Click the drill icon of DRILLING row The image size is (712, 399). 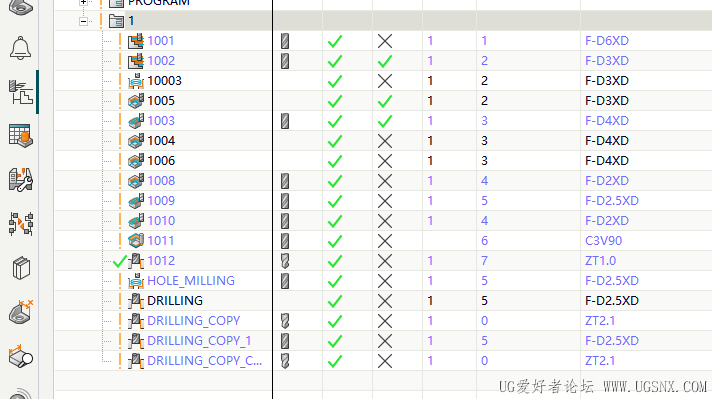point(136,301)
